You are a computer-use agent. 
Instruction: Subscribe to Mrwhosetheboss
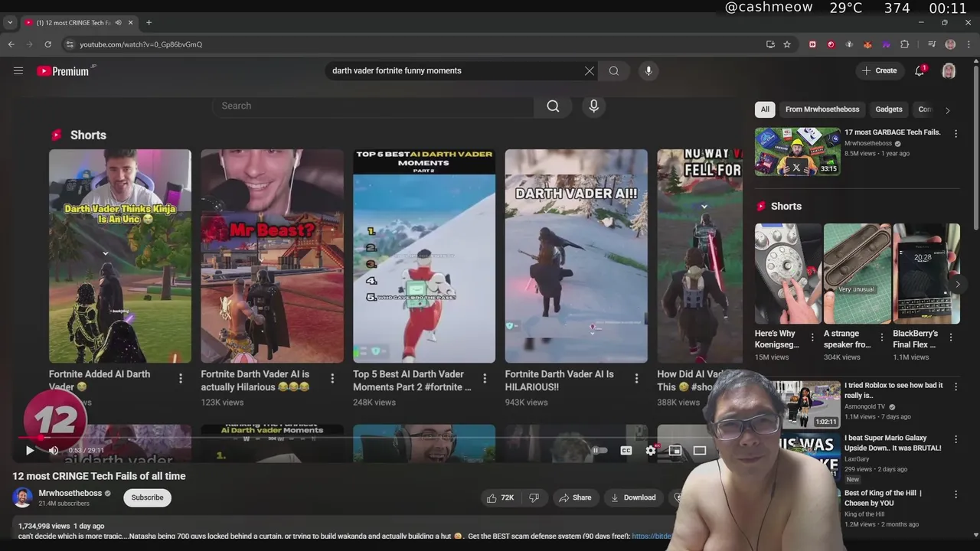[x=147, y=497]
